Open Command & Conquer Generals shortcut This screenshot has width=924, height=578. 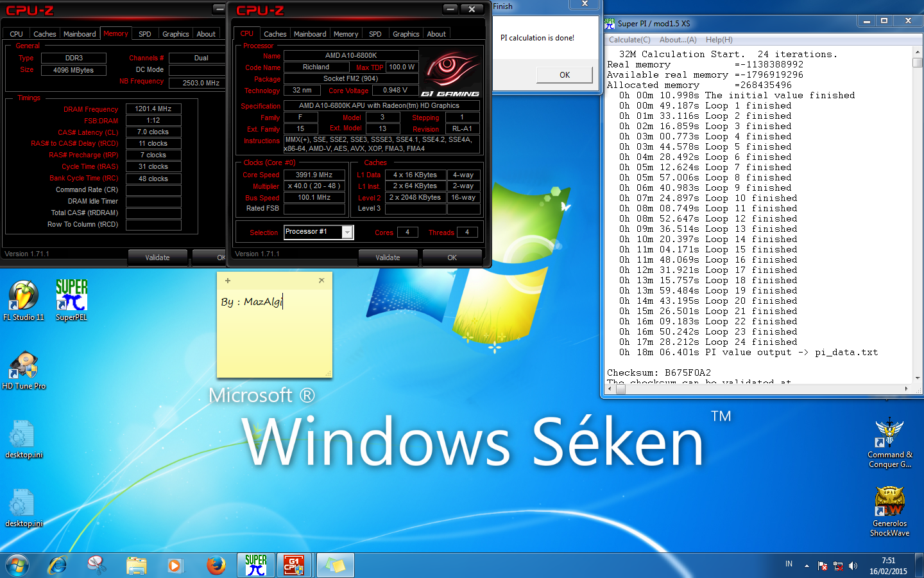click(x=889, y=443)
